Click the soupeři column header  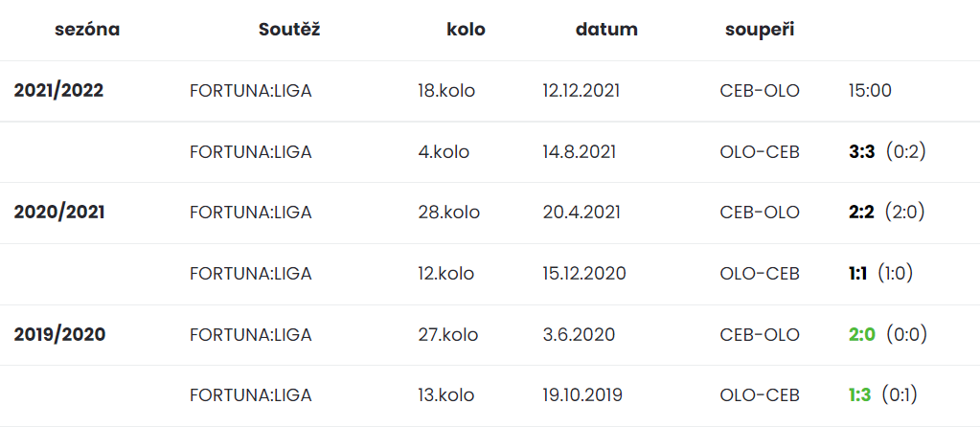coord(760,30)
